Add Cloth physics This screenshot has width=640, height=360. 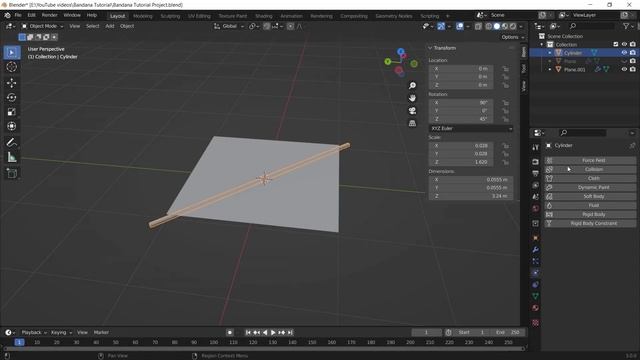coord(590,178)
